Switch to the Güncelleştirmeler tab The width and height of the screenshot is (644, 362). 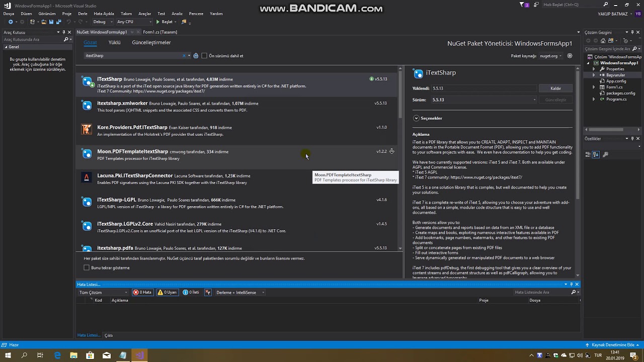[151, 43]
